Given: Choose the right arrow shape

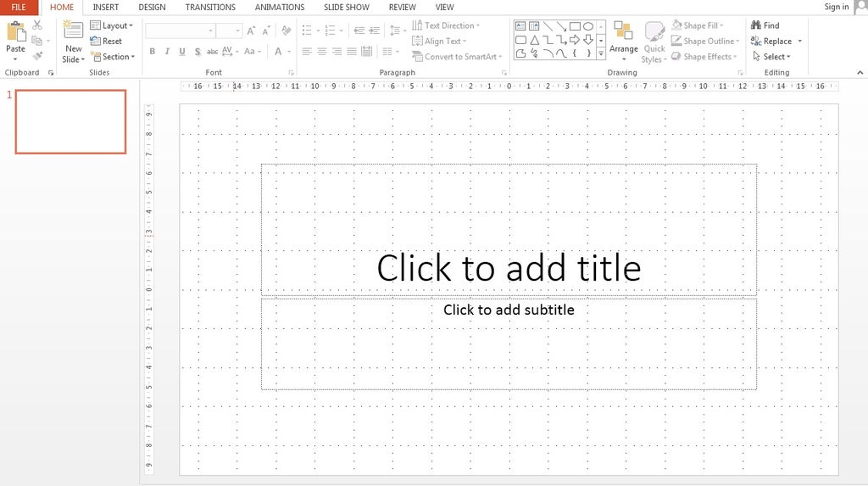Looking at the screenshot, I should pyautogui.click(x=575, y=40).
